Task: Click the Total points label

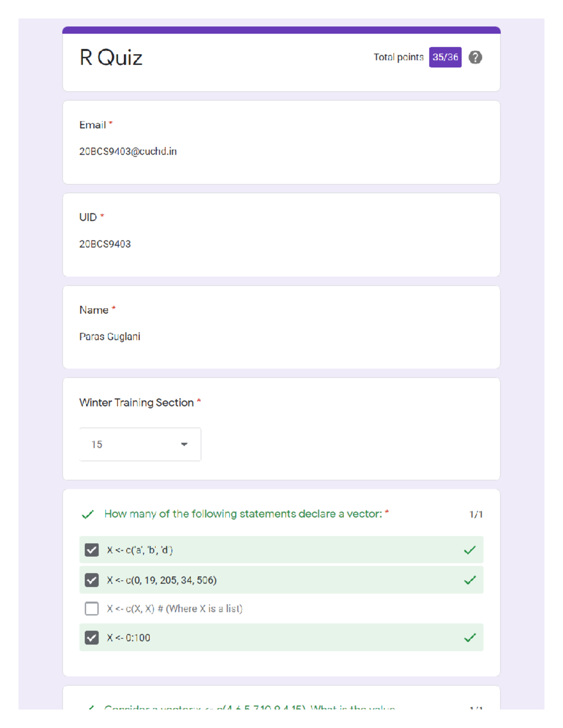Action: 398,57
